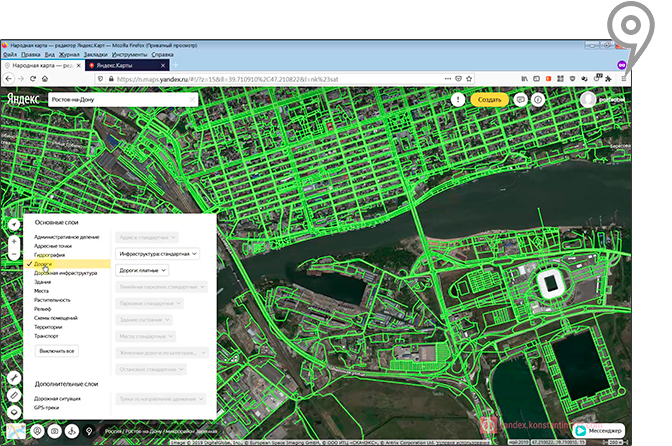Switch to the Яндекс.Карты tab

point(127,66)
